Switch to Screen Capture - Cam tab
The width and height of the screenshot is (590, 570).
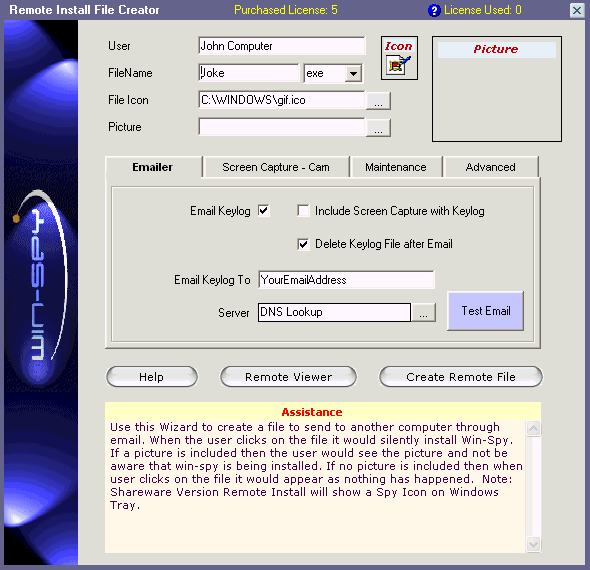[276, 167]
